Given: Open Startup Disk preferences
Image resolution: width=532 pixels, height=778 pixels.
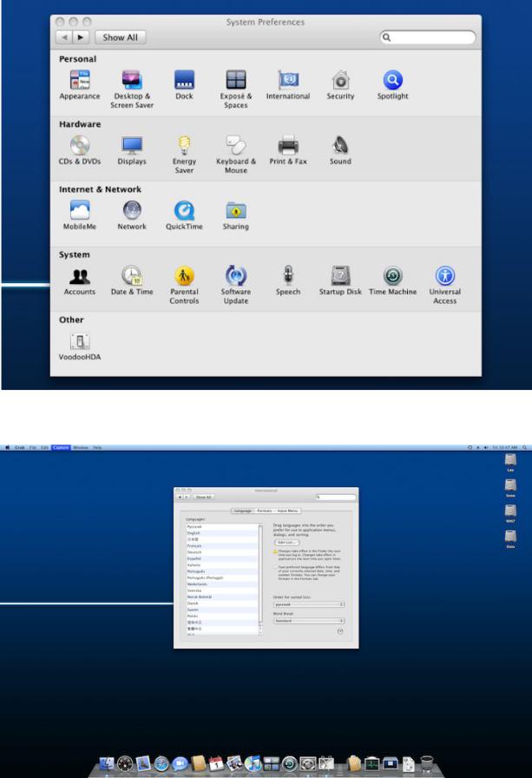Looking at the screenshot, I should coord(340,280).
